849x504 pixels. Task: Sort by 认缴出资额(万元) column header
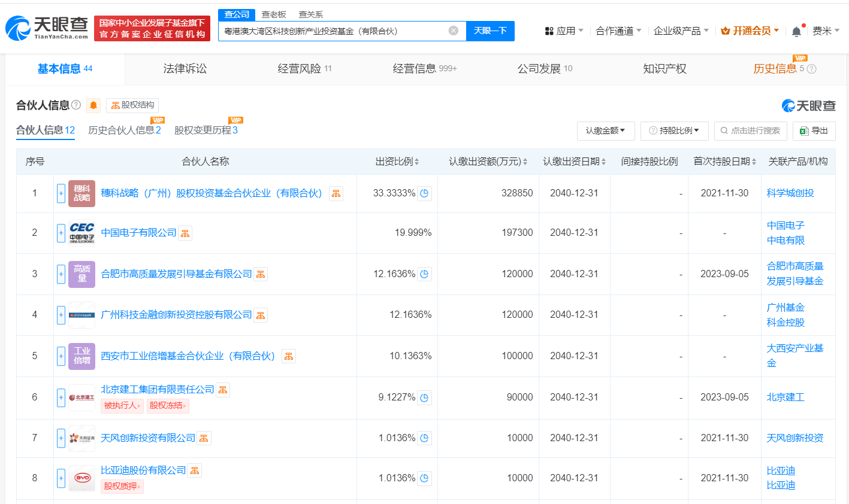[x=488, y=162]
